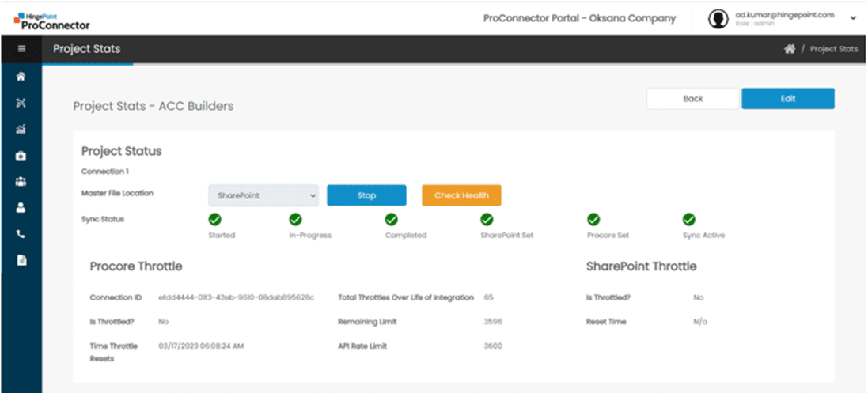
Task: Open the connections network icon in sidebar
Action: coord(21,103)
